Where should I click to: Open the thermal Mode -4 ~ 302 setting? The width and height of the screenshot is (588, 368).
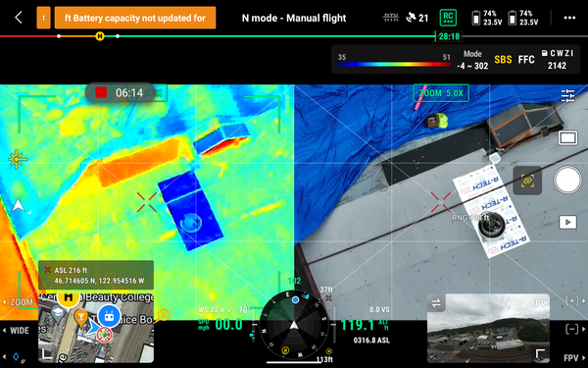(x=472, y=60)
